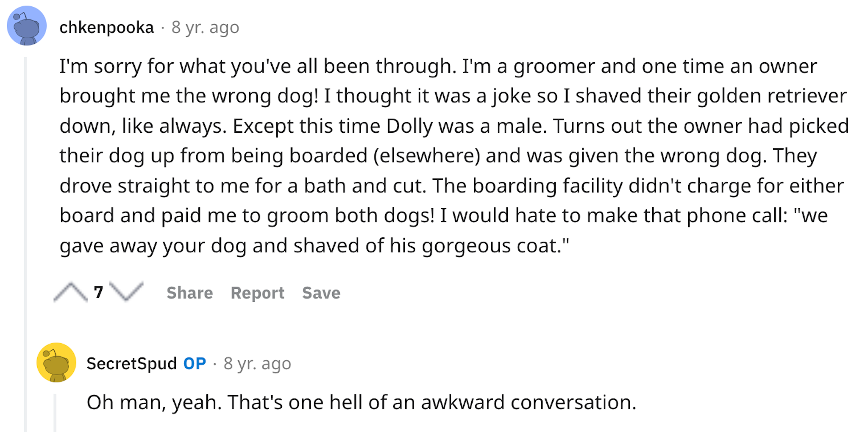868x432 pixels.
Task: Open the permalink timestamp beside chkenpooka
Action: click(205, 28)
